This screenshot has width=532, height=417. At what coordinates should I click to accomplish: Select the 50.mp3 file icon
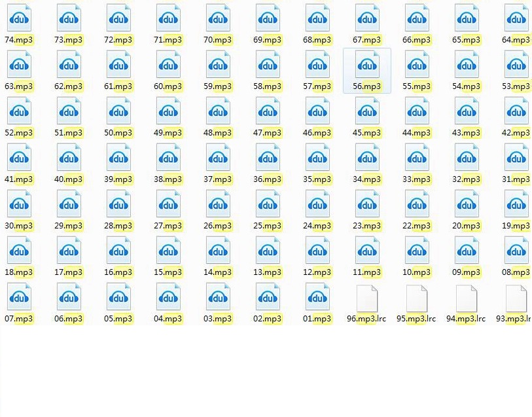(118, 111)
